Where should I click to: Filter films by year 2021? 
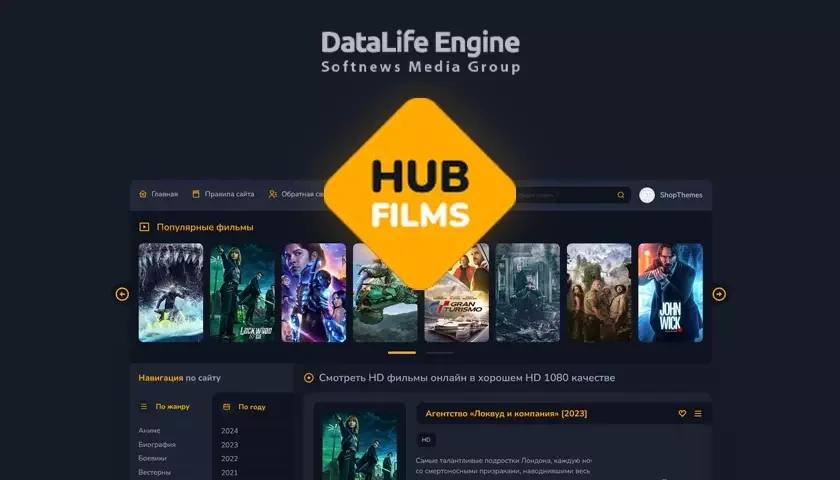click(229, 472)
